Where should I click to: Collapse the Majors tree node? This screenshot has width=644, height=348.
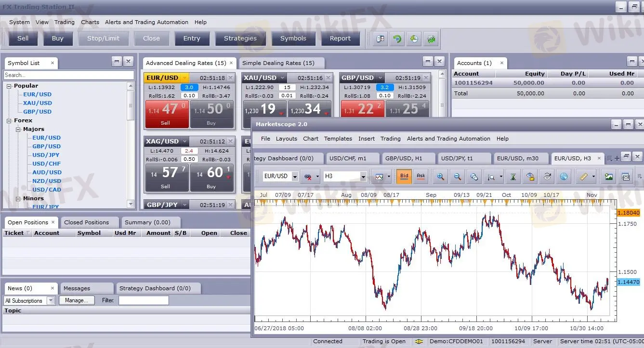tap(18, 129)
